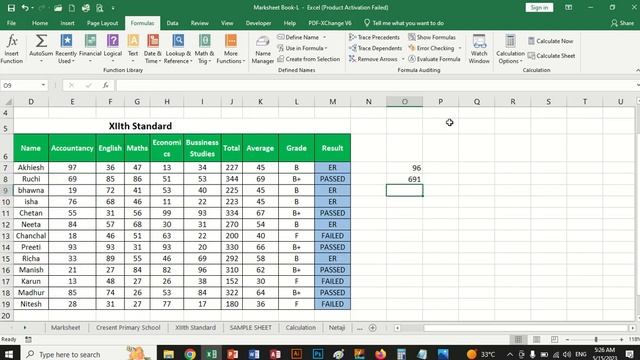Click Remove Arrows
Screen dimensions: 640x360
373,59
